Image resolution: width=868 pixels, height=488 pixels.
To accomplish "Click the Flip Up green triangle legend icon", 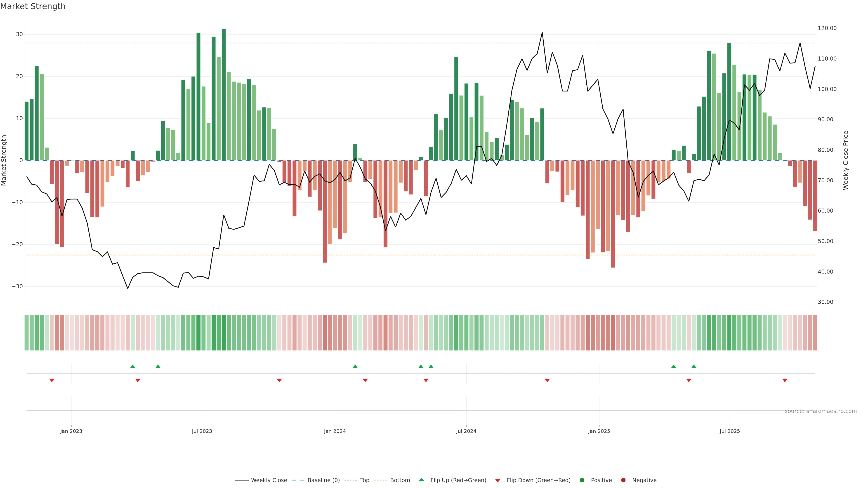I will 421,480.
